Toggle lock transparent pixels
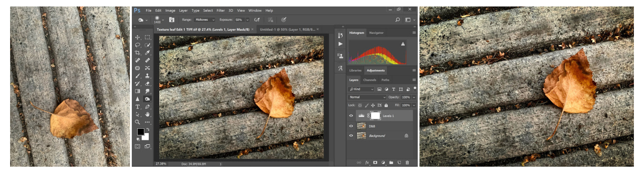644x180 pixels. [360, 105]
